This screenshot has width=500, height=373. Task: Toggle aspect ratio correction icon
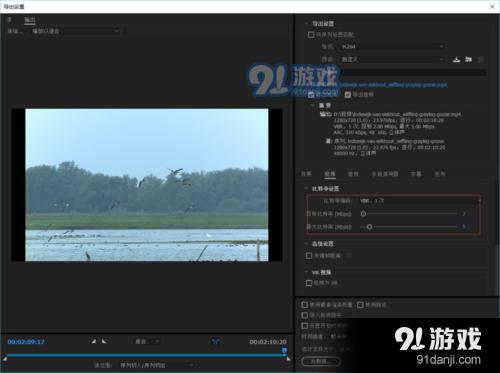click(216, 341)
